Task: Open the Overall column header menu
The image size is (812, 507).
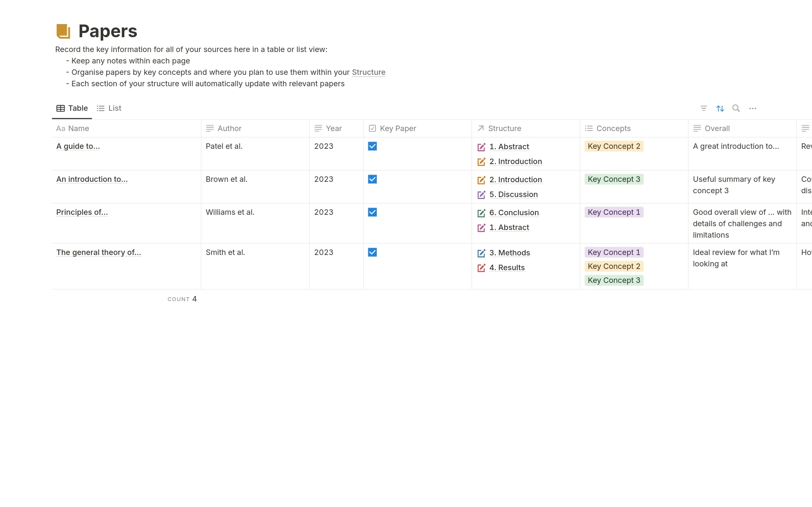Action: coord(742,129)
